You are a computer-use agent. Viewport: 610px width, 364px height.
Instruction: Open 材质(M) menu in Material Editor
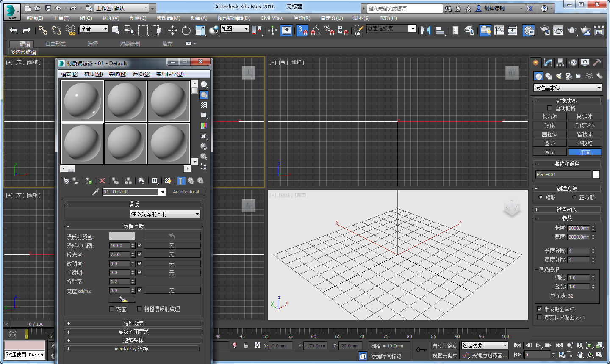pos(94,74)
